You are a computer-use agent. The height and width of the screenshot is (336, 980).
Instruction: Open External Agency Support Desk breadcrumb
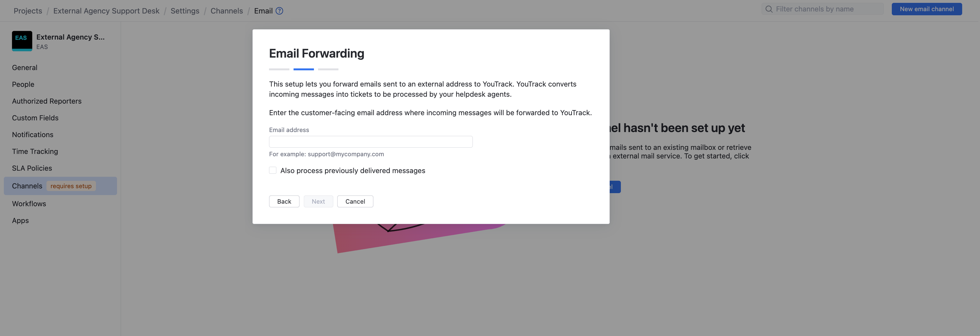106,10
